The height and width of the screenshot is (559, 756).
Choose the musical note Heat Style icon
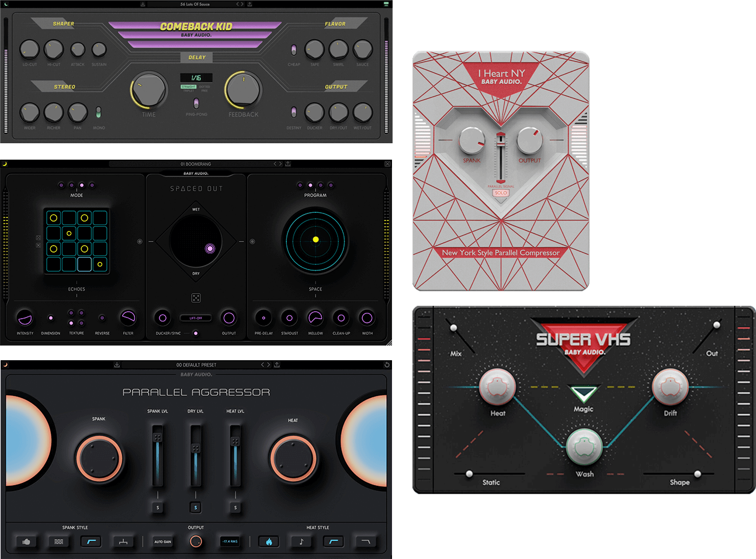tap(301, 541)
